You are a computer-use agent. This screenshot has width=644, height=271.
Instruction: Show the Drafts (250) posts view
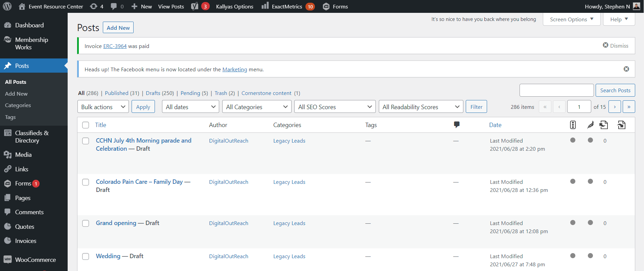point(160,93)
